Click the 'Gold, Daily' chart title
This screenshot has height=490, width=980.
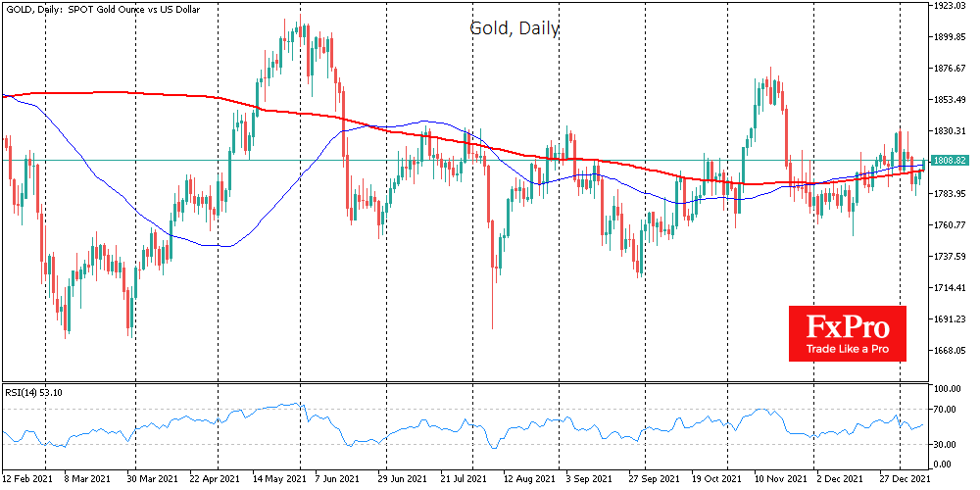[x=514, y=28]
